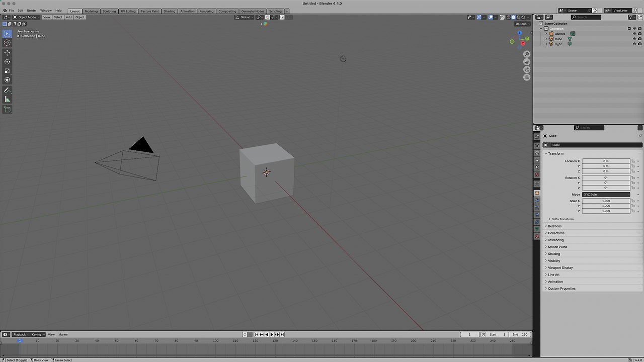Open the World properties tab

pos(537,175)
